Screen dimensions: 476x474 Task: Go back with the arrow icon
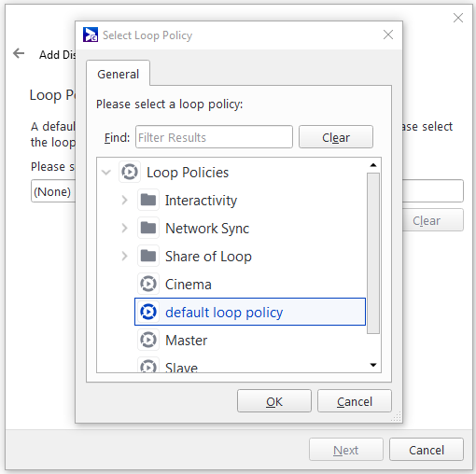point(19,53)
